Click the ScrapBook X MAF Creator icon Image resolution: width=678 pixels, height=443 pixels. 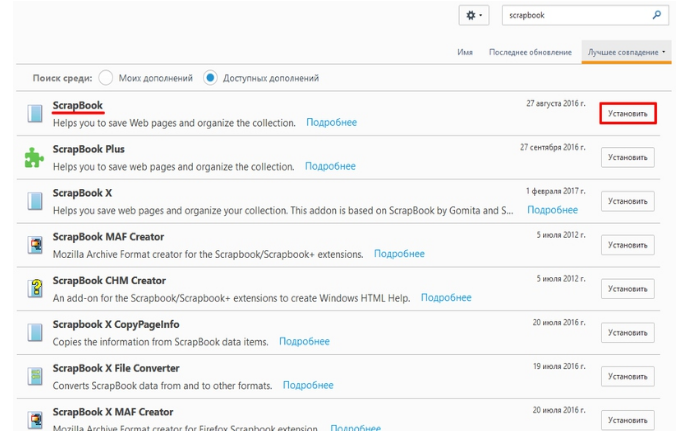[x=35, y=420]
